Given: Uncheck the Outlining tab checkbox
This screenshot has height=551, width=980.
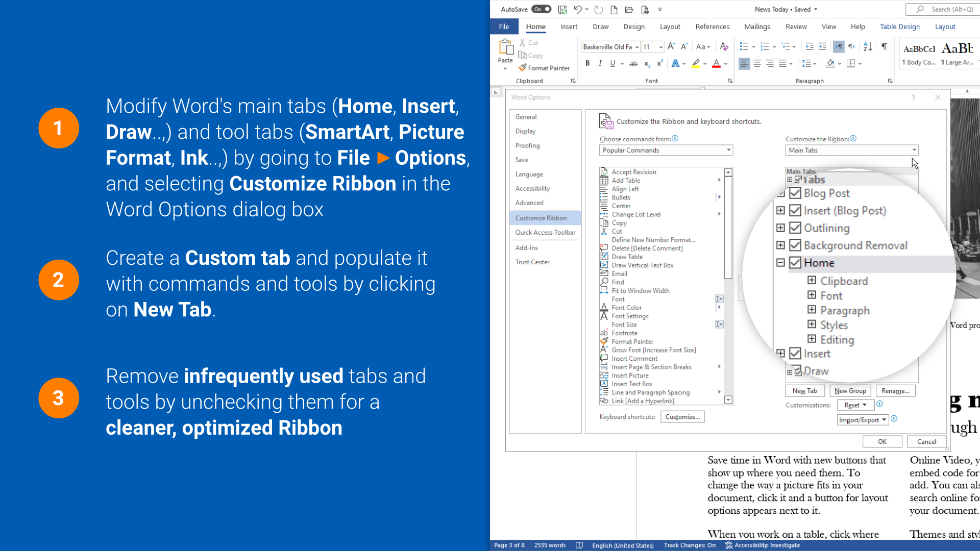Looking at the screenshot, I should point(795,228).
